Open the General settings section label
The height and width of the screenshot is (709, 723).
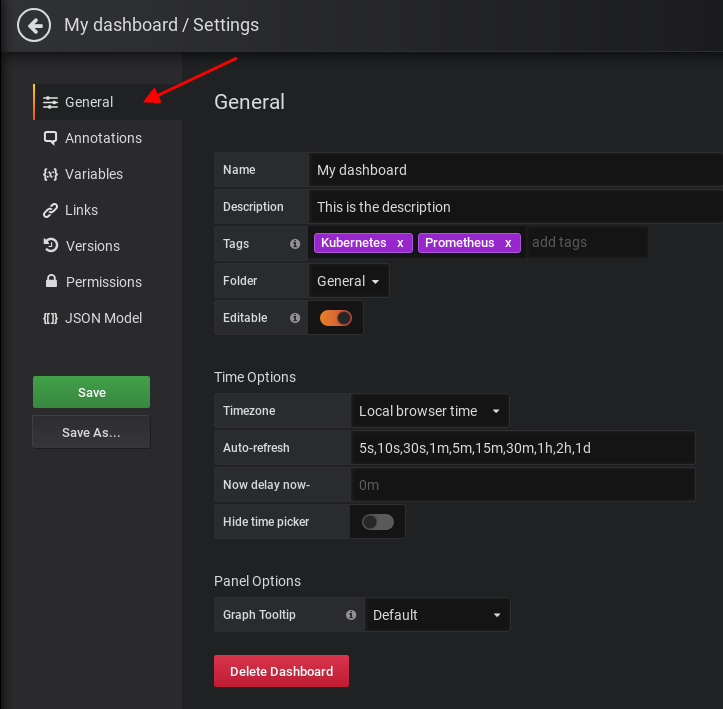pos(89,102)
